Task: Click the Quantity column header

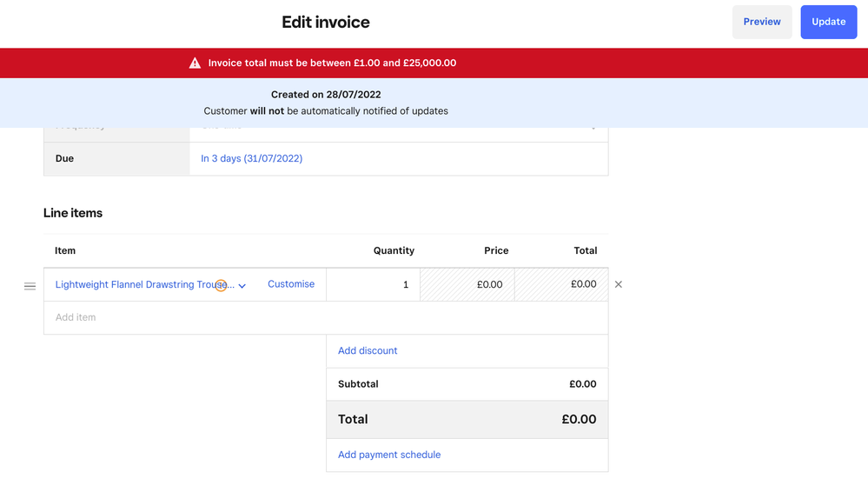Action: (394, 250)
